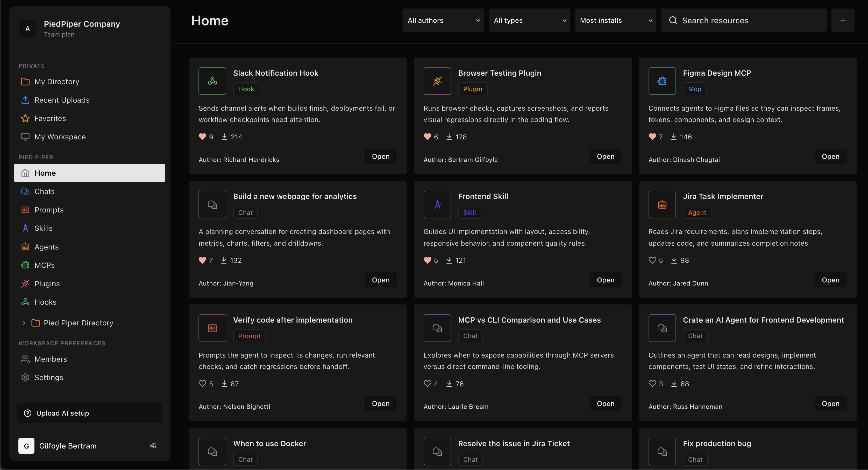The width and height of the screenshot is (868, 470).
Task: Like the Jira Task Implementer with the heart
Action: (652, 260)
